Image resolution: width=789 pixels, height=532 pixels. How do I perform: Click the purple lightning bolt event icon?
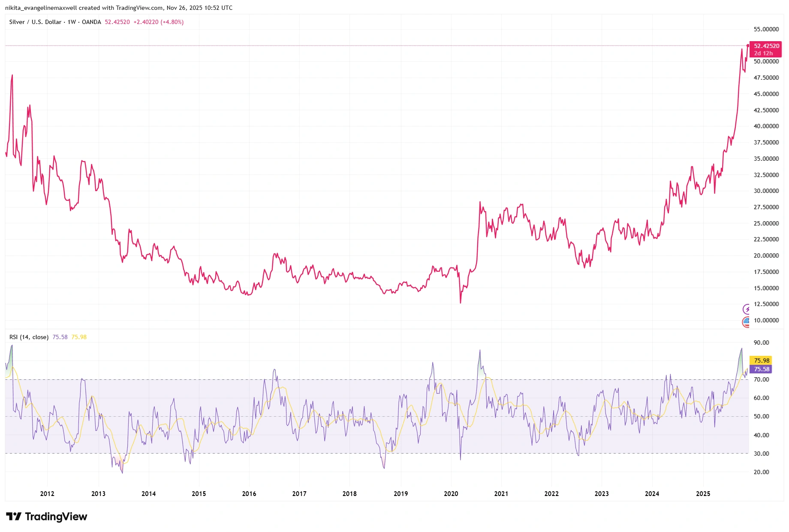click(747, 309)
